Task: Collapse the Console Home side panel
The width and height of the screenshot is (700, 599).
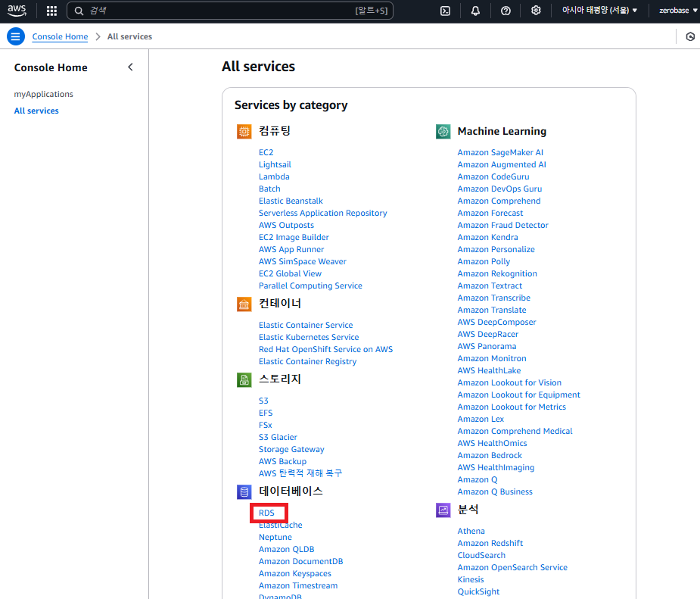Action: (130, 67)
